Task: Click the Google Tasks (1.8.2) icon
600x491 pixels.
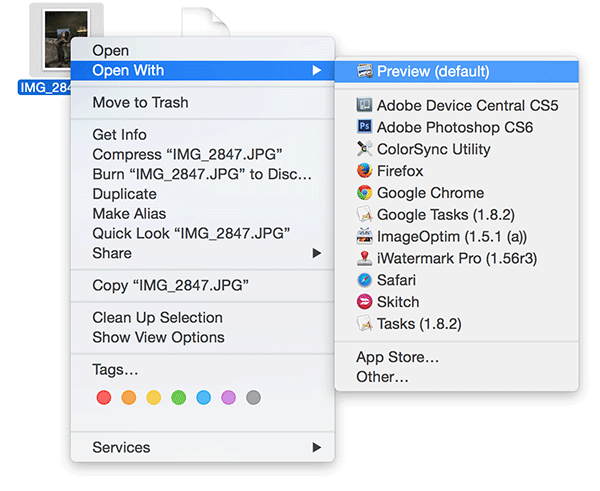Action: click(x=364, y=214)
